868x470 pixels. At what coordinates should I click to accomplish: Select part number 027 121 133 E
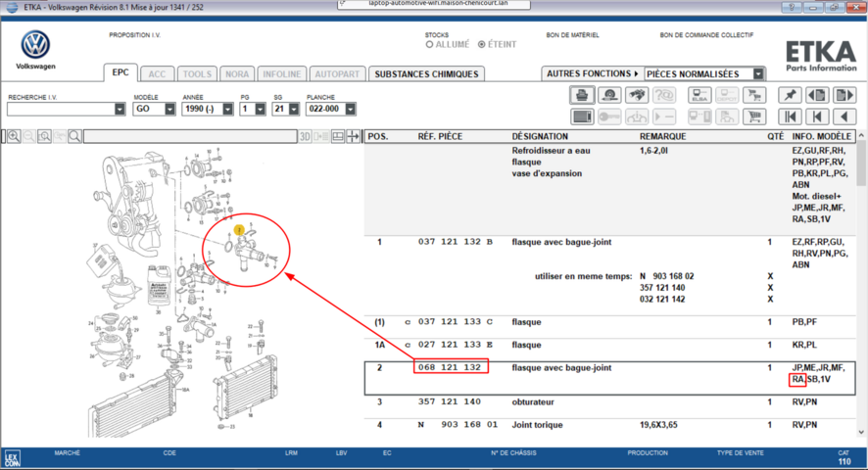tap(455, 345)
